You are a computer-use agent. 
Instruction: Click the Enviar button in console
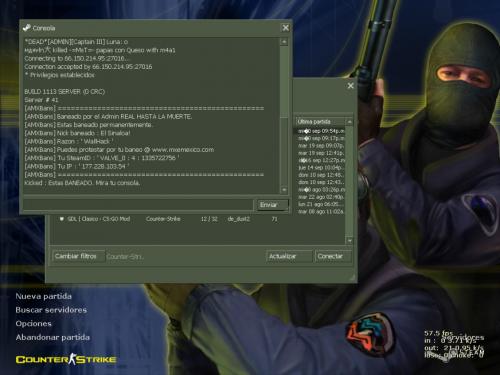click(x=272, y=205)
